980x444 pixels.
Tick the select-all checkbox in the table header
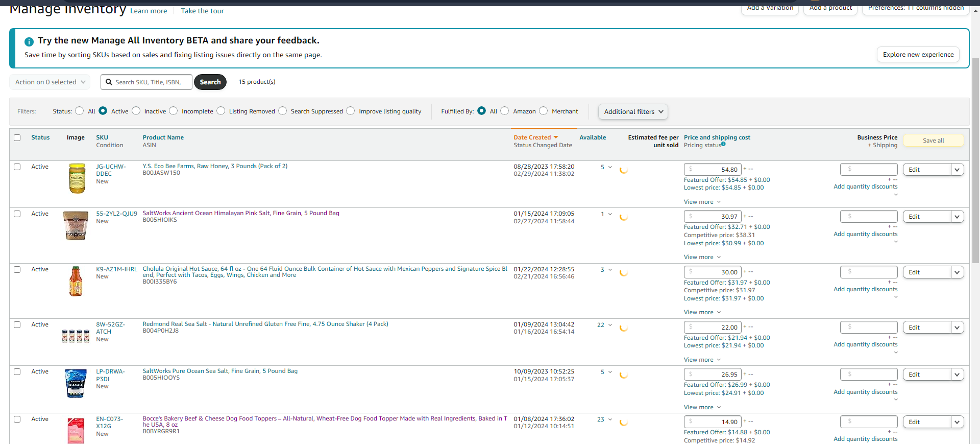click(17, 137)
